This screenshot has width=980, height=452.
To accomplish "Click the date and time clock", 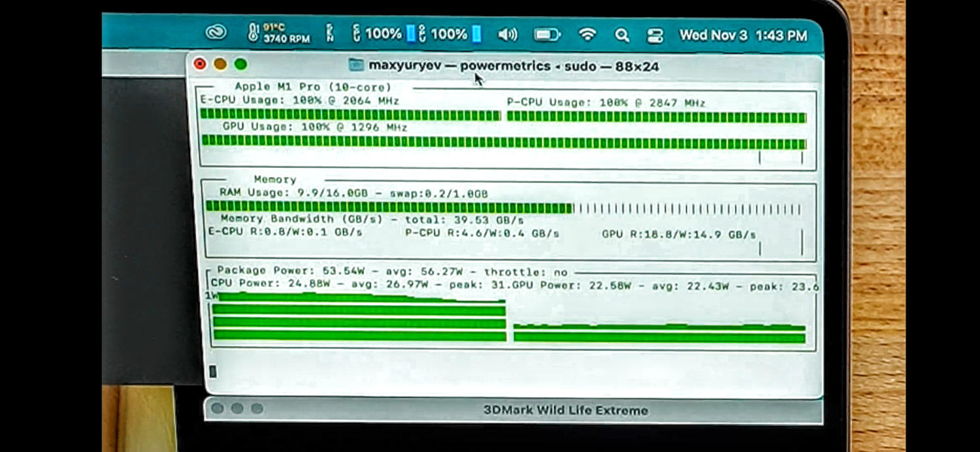I will point(743,35).
